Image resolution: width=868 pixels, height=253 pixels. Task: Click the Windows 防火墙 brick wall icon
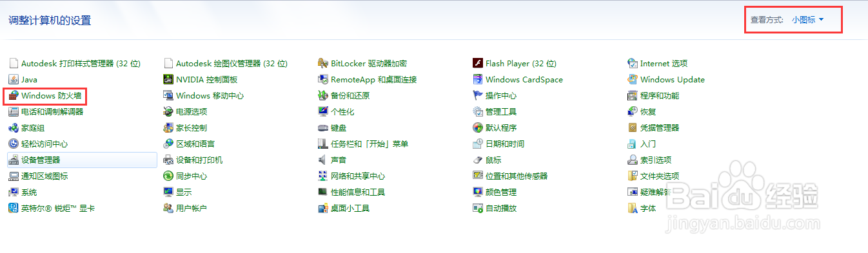coord(14,96)
